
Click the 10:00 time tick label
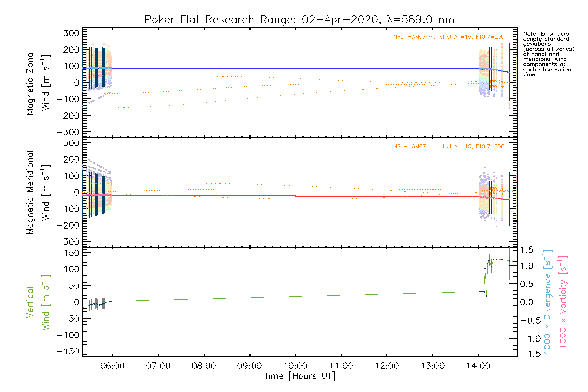coord(296,366)
